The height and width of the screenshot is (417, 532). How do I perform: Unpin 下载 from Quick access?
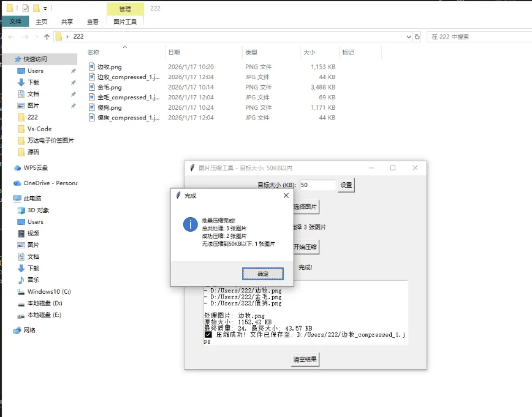[72, 82]
